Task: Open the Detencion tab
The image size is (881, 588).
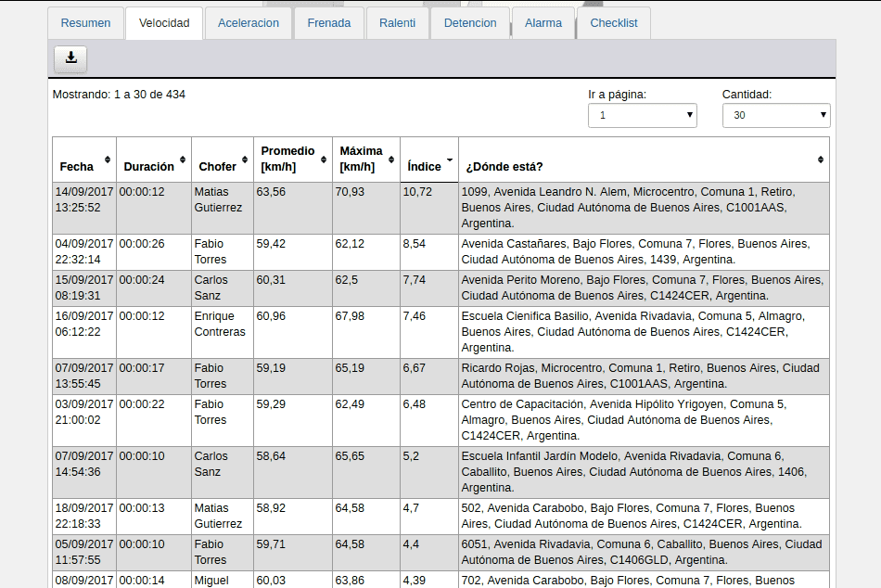Action: click(470, 23)
